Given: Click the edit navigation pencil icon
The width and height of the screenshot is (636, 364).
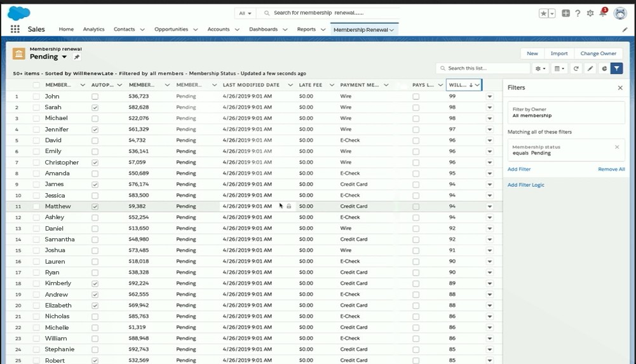Looking at the screenshot, I should [x=625, y=30].
